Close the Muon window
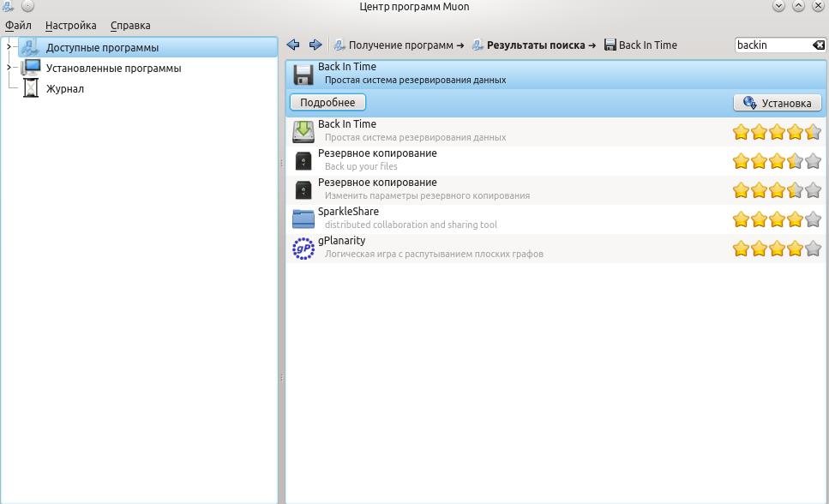The image size is (829, 504). click(x=818, y=6)
